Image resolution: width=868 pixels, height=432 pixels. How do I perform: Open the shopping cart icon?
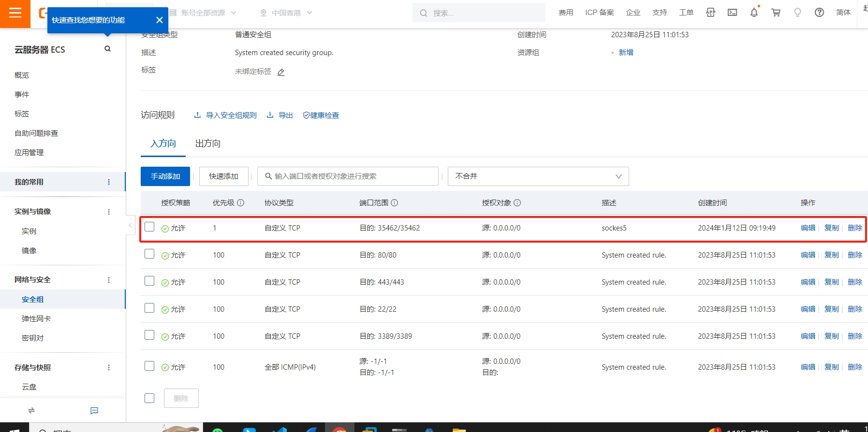click(776, 13)
